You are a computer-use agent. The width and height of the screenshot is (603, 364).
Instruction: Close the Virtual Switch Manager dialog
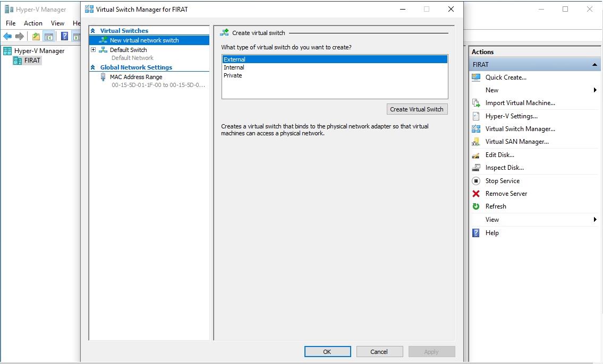coord(451,9)
